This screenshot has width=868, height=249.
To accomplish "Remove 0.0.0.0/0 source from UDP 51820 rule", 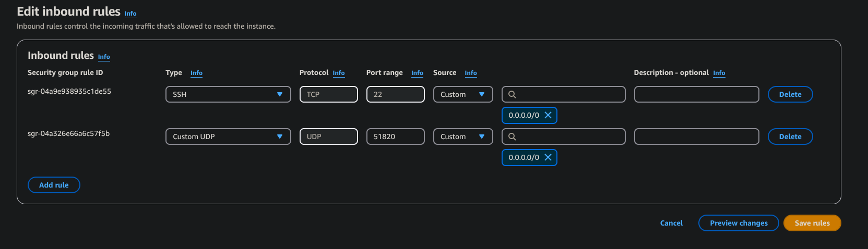I will click(x=548, y=157).
